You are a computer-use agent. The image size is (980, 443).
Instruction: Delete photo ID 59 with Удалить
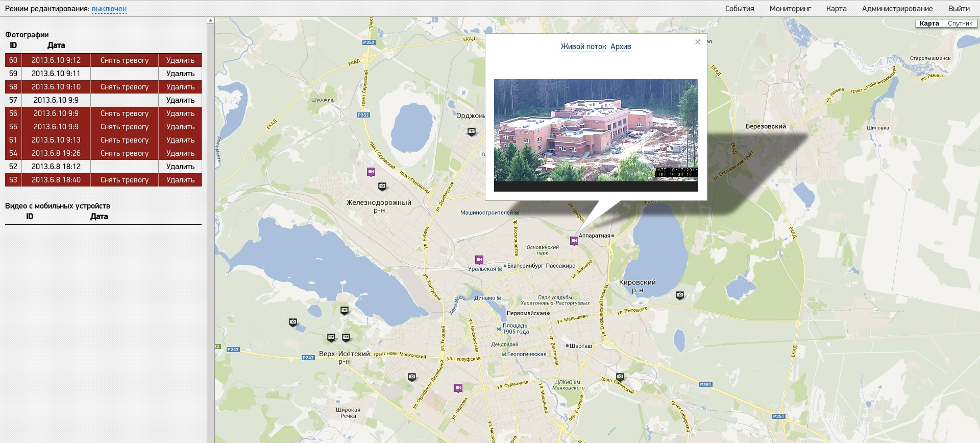point(180,74)
